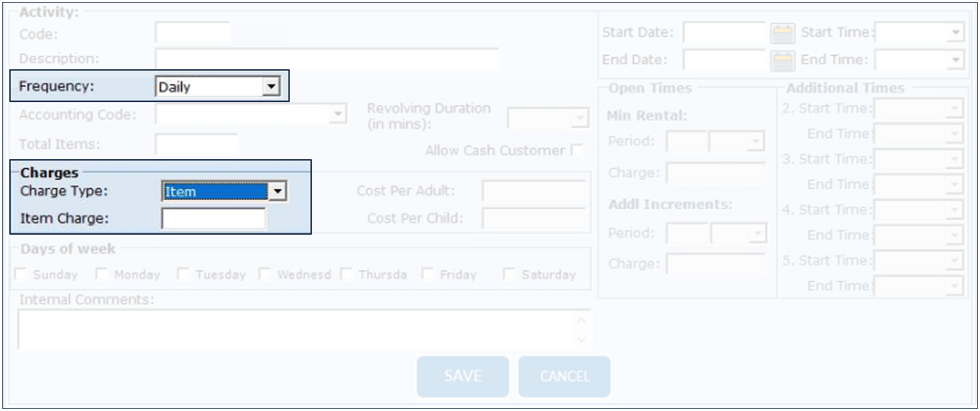Expand the Revolving Duration dropdown
Screen dimensions: 980x411
click(580, 118)
